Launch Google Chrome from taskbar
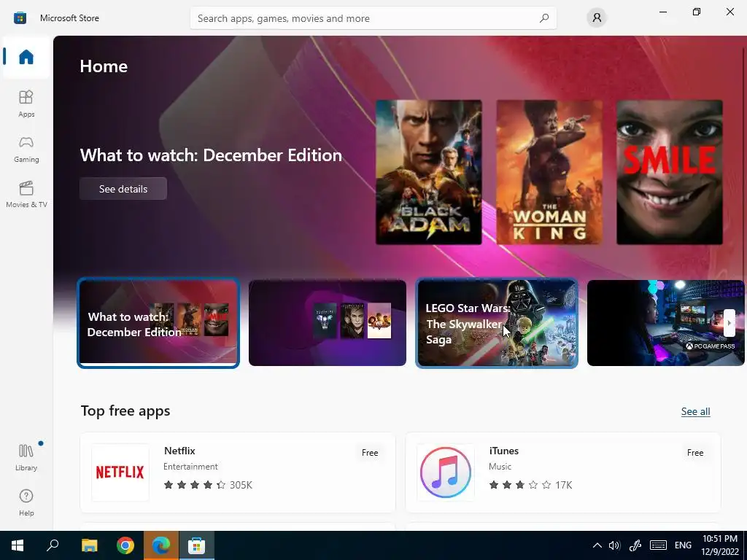 (125, 545)
